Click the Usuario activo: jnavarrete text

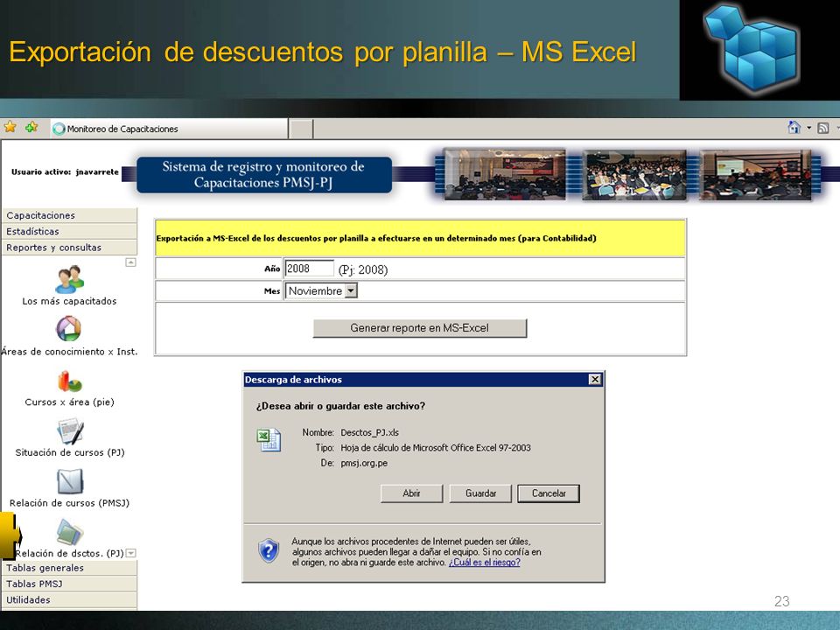[65, 172]
